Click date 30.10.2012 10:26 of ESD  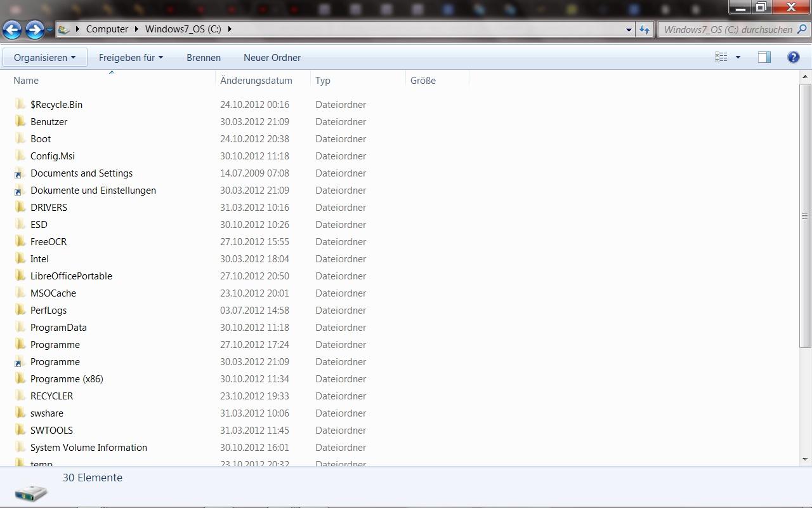tap(254, 224)
